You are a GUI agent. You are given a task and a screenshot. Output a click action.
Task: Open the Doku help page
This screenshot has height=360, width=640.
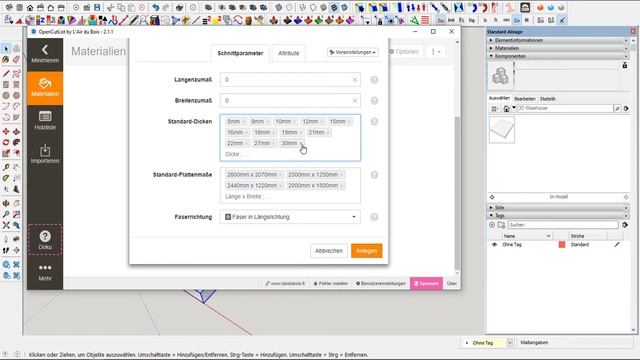45,240
